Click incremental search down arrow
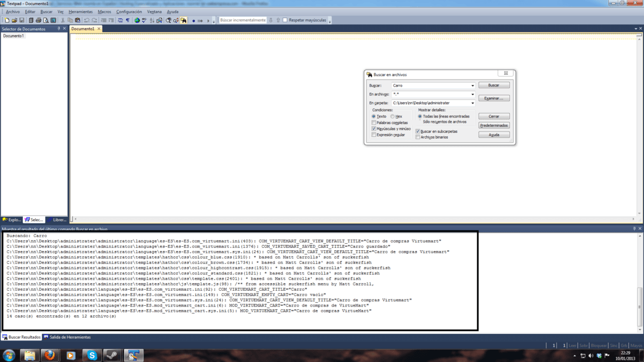This screenshot has width=644, height=362. tap(270, 20)
